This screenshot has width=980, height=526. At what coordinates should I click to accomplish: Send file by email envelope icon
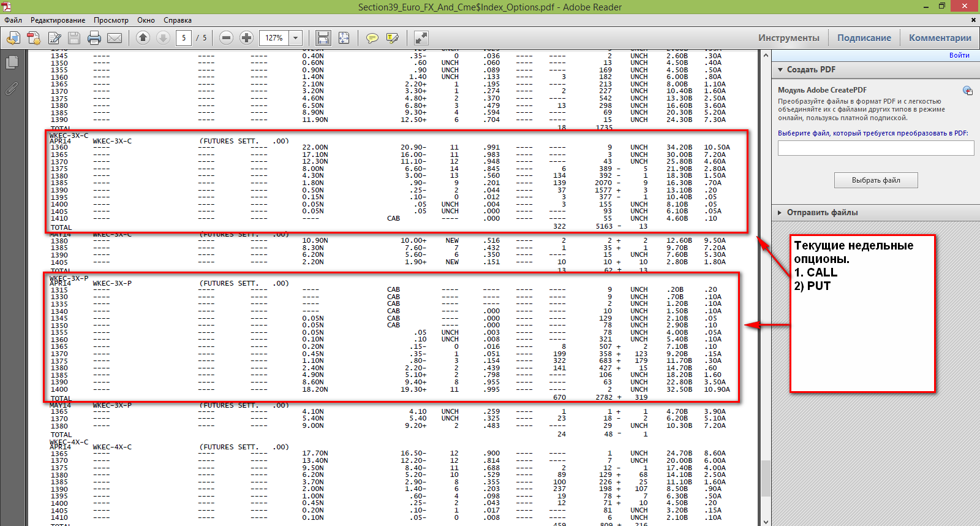point(115,38)
